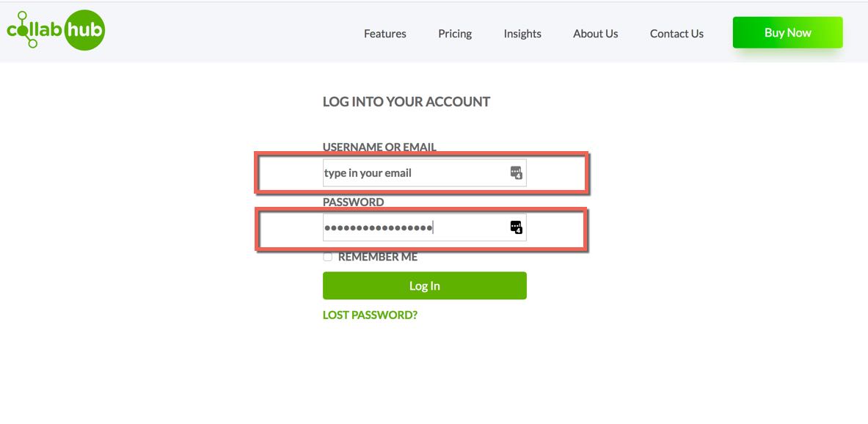Click the green hub circle in logo
The height and width of the screenshot is (424, 868).
click(x=84, y=31)
